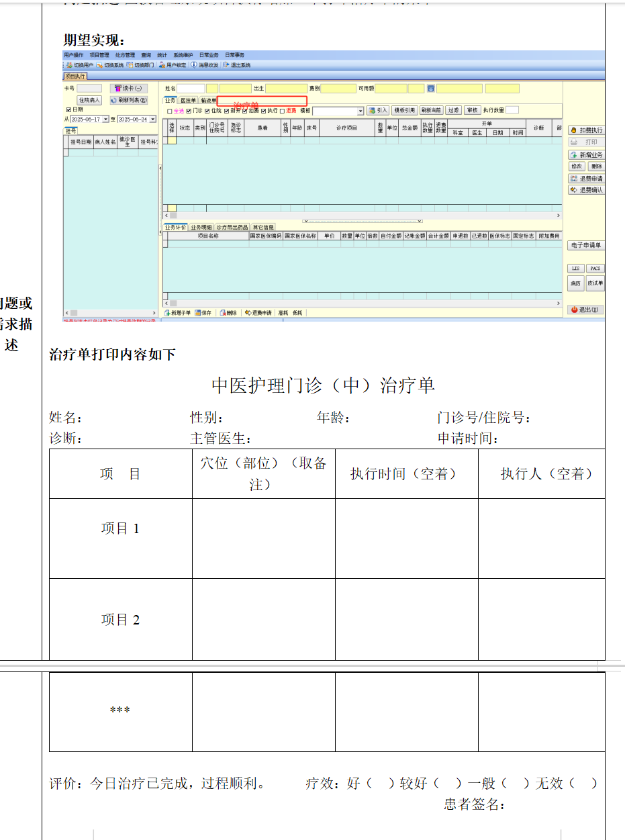Click 新增子单 in the bottom toolbar
Viewport: 625px width, 840px height.
[x=178, y=313]
